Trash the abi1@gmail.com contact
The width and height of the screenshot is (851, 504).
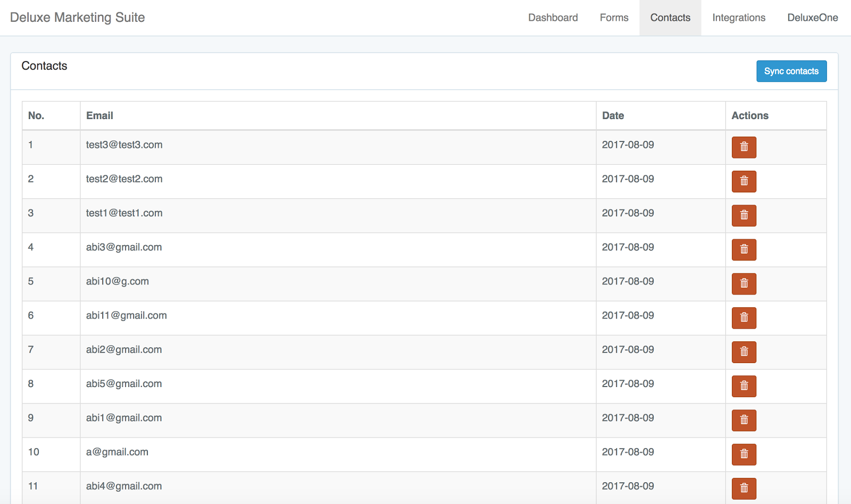(x=744, y=420)
